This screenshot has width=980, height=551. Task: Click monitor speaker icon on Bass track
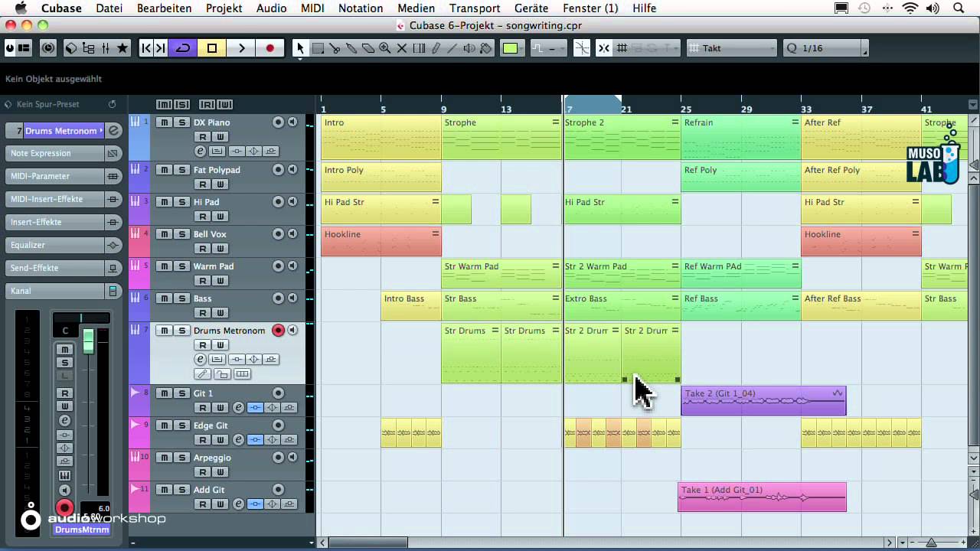tap(292, 298)
